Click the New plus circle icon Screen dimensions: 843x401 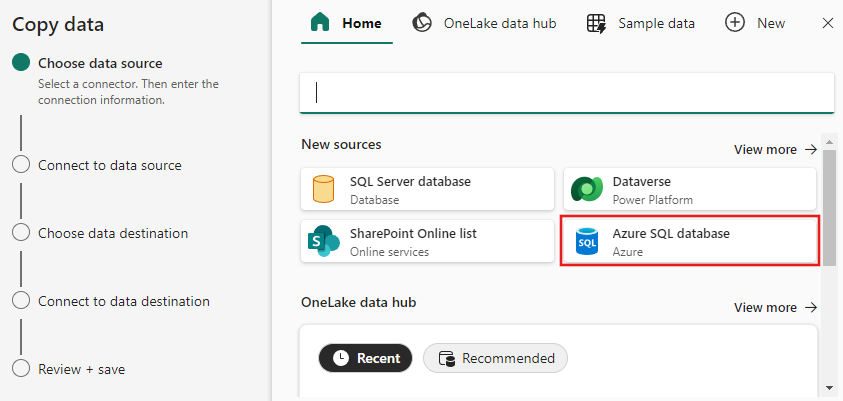click(735, 23)
